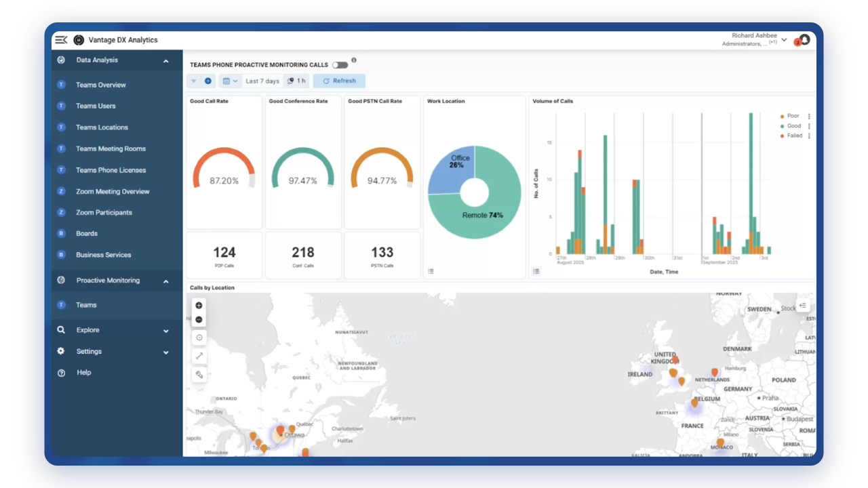Show the Work Location legend list icon

click(431, 271)
